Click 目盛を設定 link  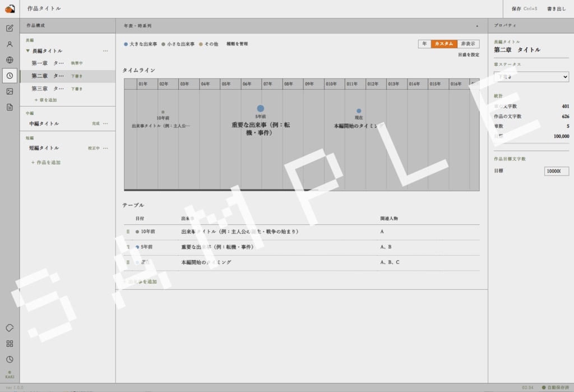tap(469, 54)
